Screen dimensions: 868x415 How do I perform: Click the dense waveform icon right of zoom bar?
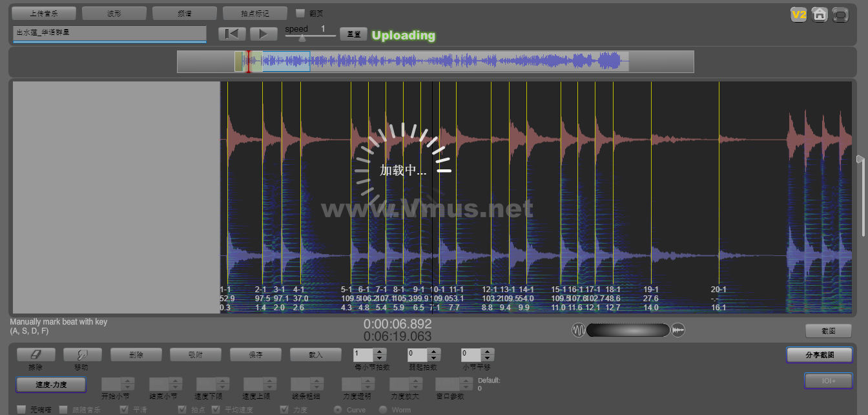677,330
